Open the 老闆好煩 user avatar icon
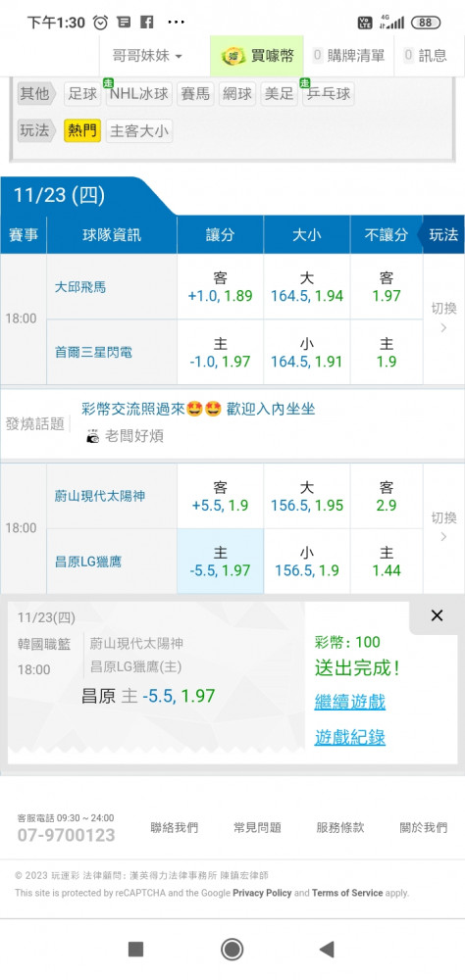 (92, 436)
